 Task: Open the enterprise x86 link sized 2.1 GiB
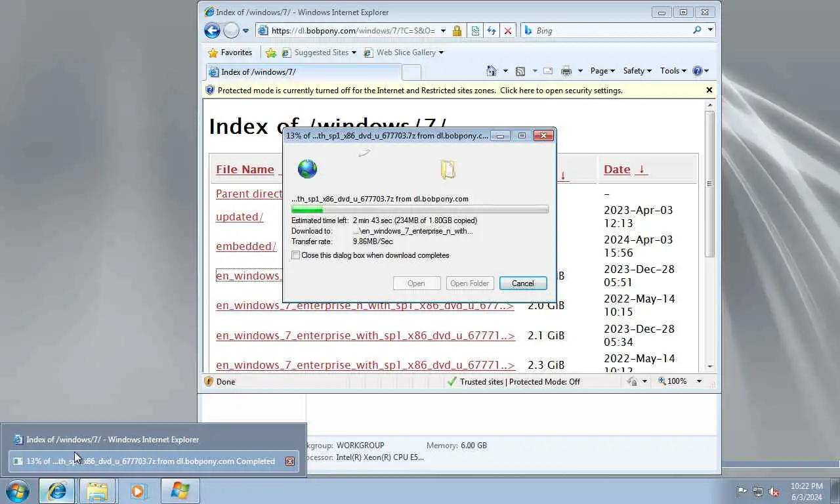pos(366,335)
